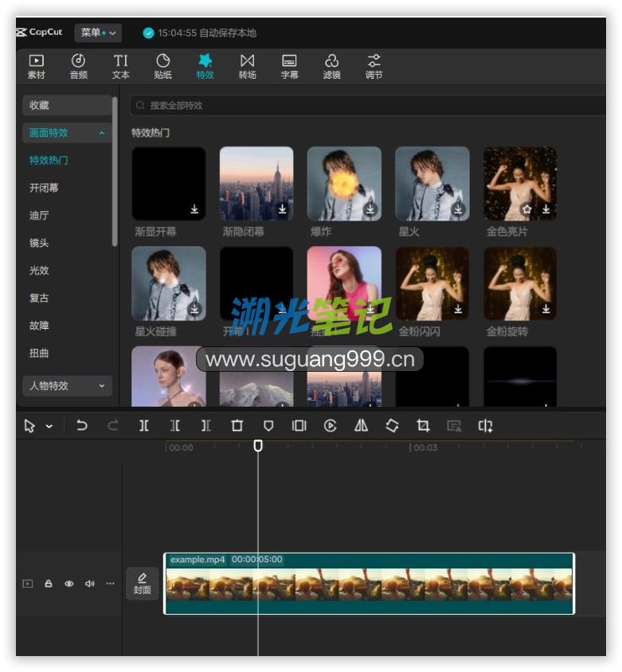Collapse the 画面特效 category
Viewport: 622px width, 672px height.
click(x=67, y=133)
